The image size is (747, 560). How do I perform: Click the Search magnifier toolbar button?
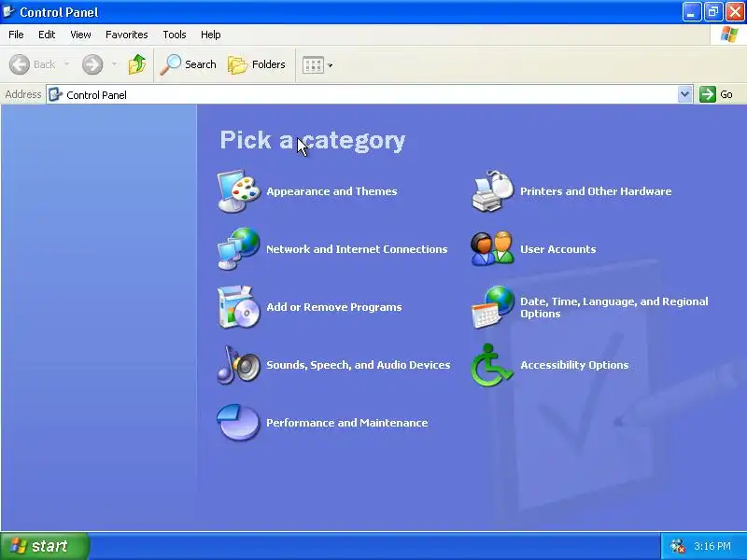[189, 64]
